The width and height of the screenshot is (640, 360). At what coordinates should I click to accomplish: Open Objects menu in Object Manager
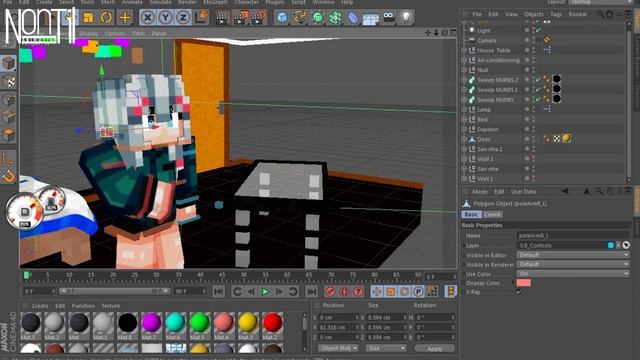point(534,14)
